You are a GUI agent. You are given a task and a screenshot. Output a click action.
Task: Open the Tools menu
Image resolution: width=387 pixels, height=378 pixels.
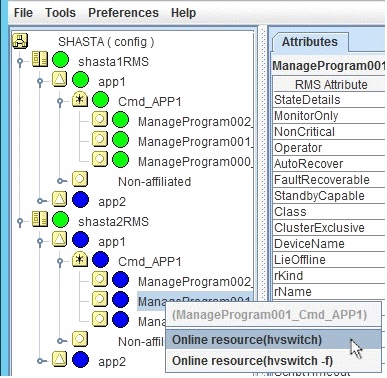click(x=60, y=13)
